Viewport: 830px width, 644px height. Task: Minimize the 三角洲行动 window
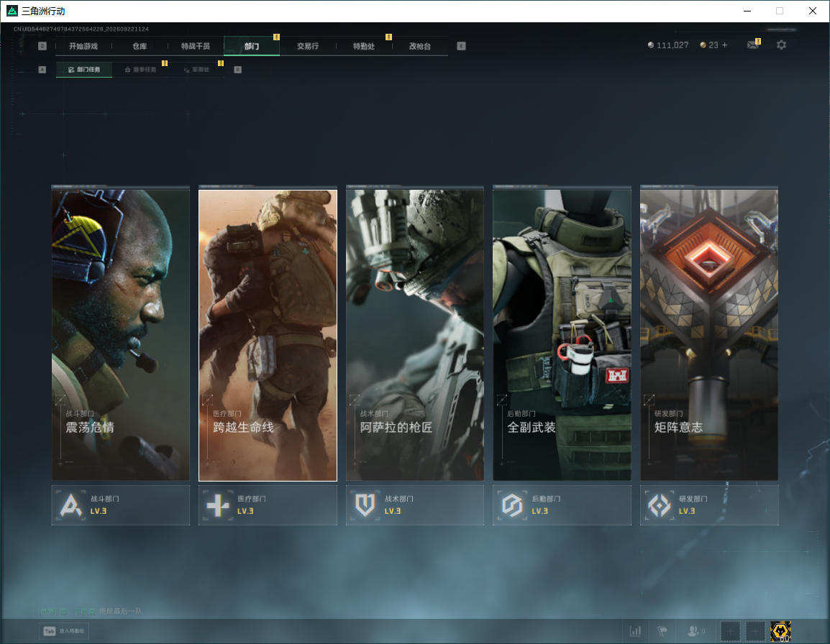pyautogui.click(x=747, y=11)
